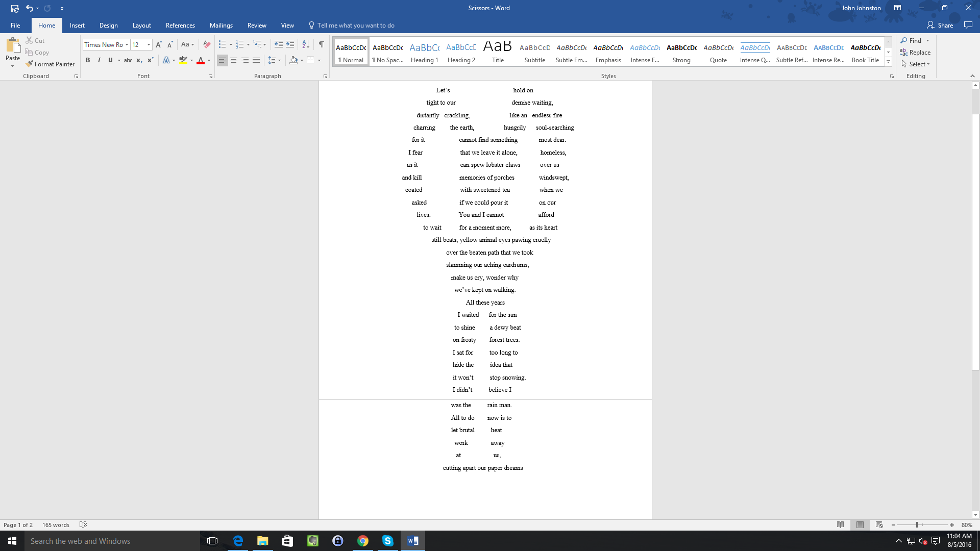Screen dimensions: 980x551
Task: Switch to Read Mode view
Action: 841,525
